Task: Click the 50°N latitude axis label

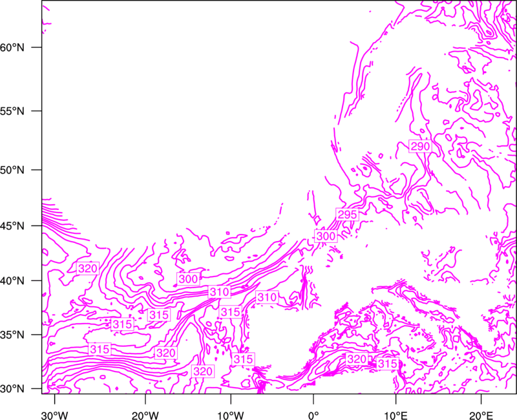Action: [x=12, y=170]
